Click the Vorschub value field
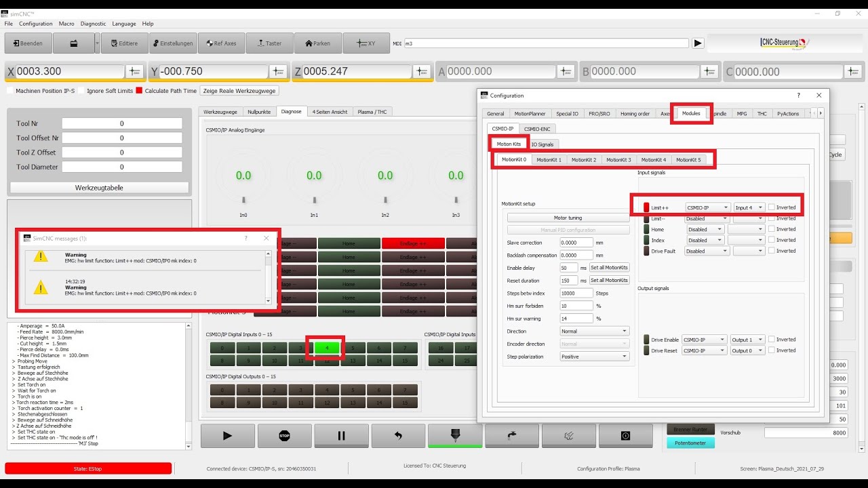The height and width of the screenshot is (488, 868). click(806, 432)
